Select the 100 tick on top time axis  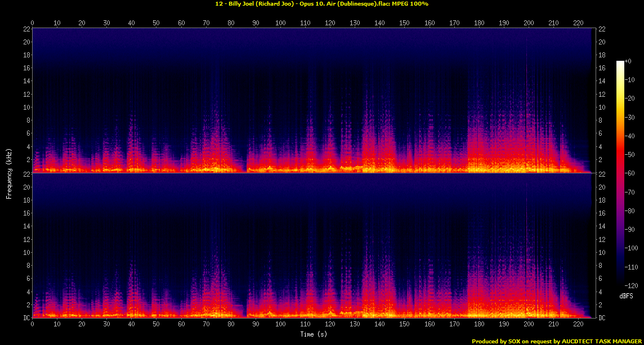[x=280, y=23]
